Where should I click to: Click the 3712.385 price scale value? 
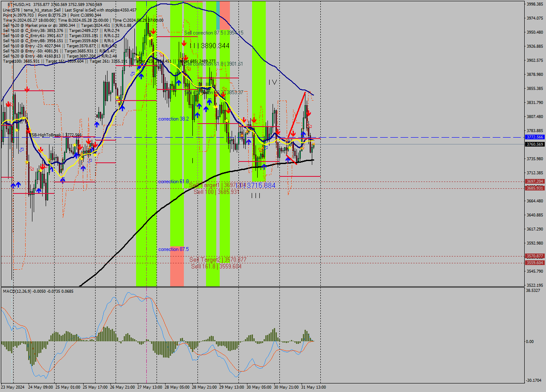[x=534, y=173]
